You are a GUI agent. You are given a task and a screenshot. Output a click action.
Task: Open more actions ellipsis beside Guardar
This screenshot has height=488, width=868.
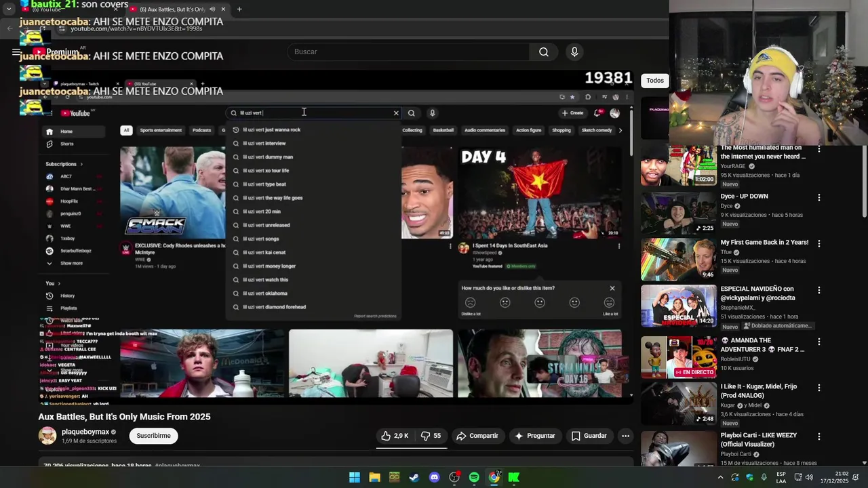625,436
